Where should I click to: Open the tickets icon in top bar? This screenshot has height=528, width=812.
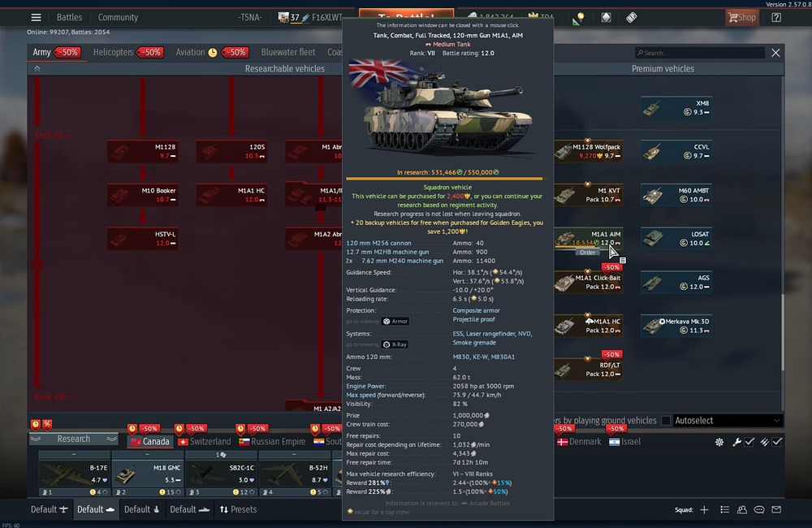pos(631,18)
